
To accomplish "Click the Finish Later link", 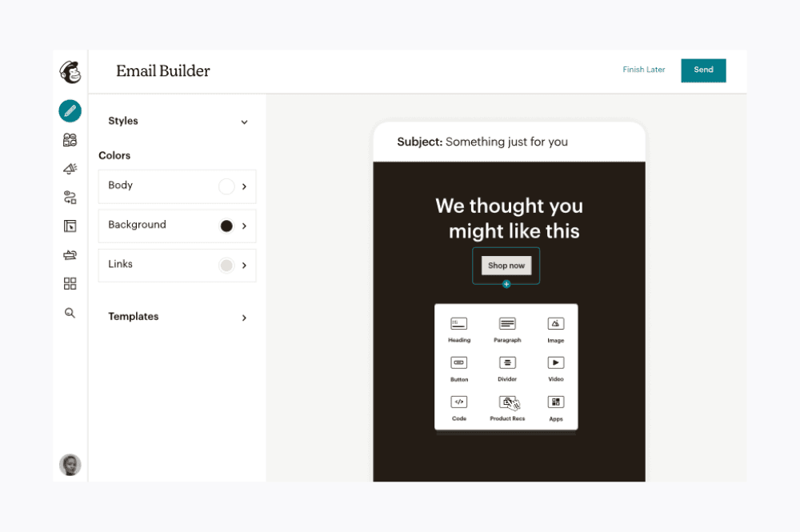I will 644,70.
